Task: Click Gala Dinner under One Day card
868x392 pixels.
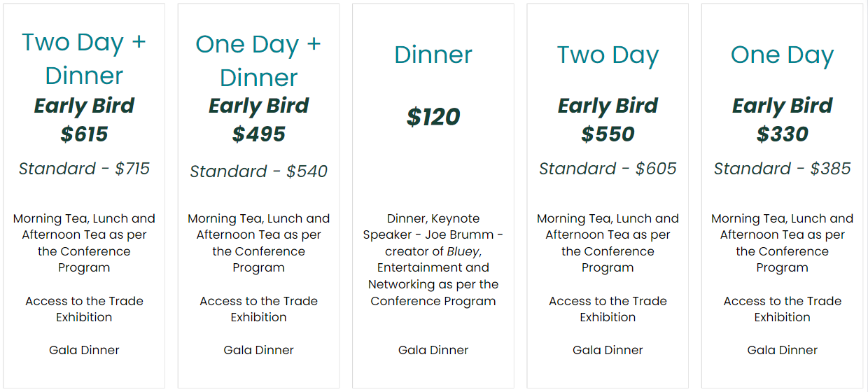Action: [782, 350]
